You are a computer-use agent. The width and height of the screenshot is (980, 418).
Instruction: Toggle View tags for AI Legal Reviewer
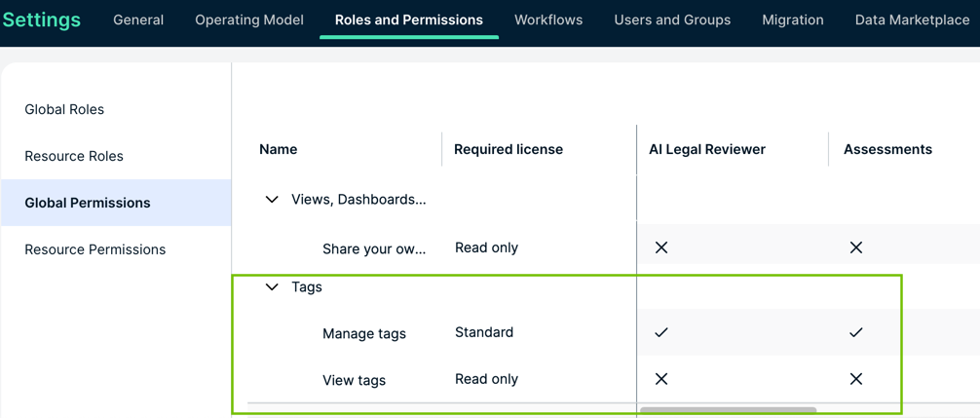(x=661, y=379)
